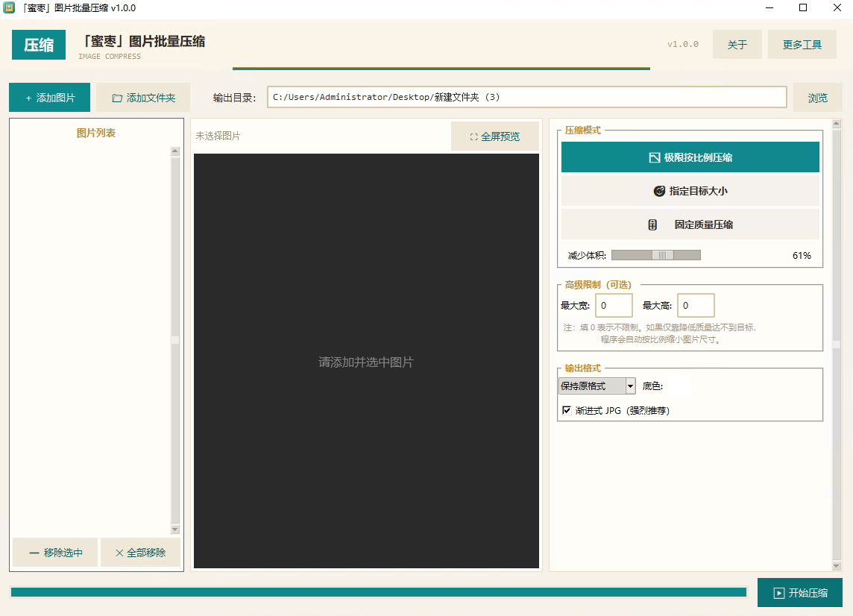Click the 61% reduction value
This screenshot has height=616, width=853.
pos(802,255)
